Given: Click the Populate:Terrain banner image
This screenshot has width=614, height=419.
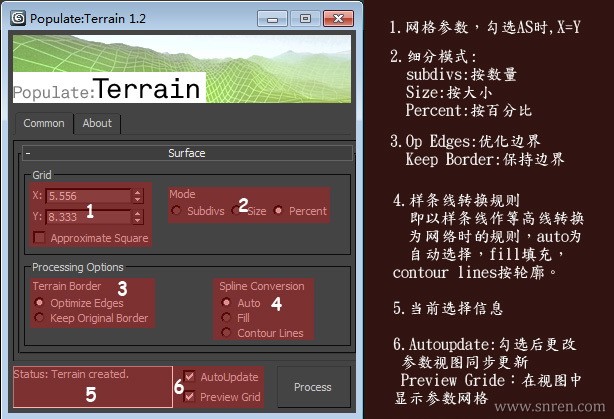Looking at the screenshot, I should (182, 69).
